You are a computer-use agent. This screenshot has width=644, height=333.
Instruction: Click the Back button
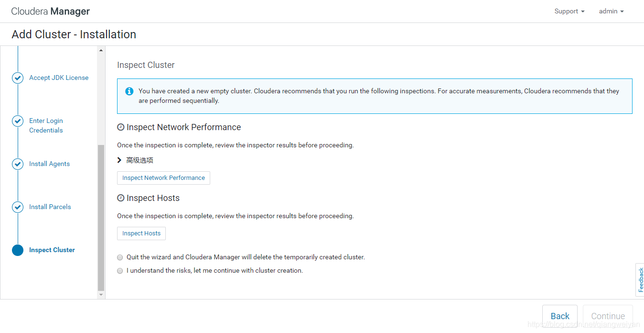560,316
